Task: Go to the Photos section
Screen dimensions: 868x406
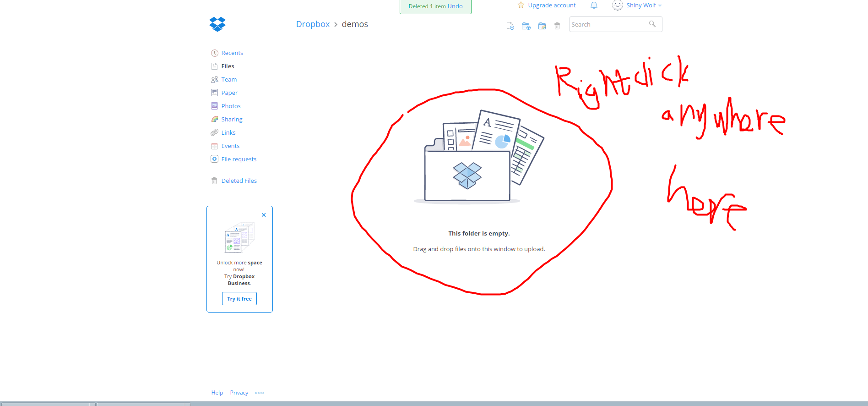Action: click(231, 106)
